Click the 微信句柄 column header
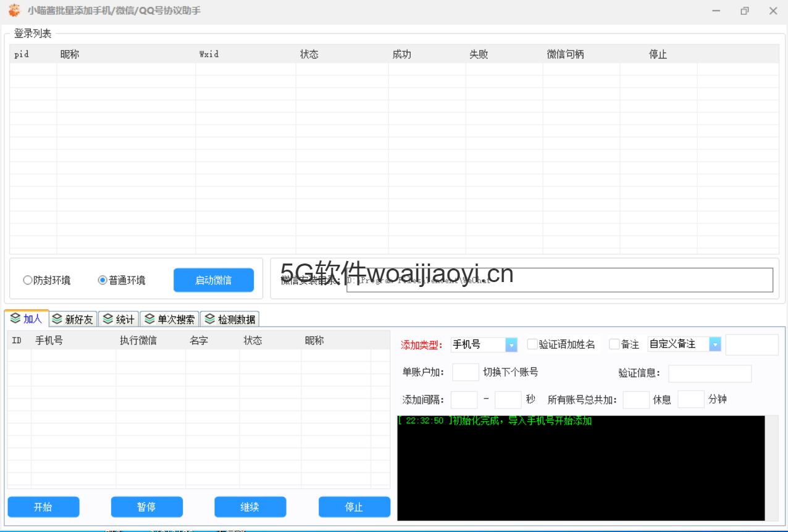 coord(581,54)
